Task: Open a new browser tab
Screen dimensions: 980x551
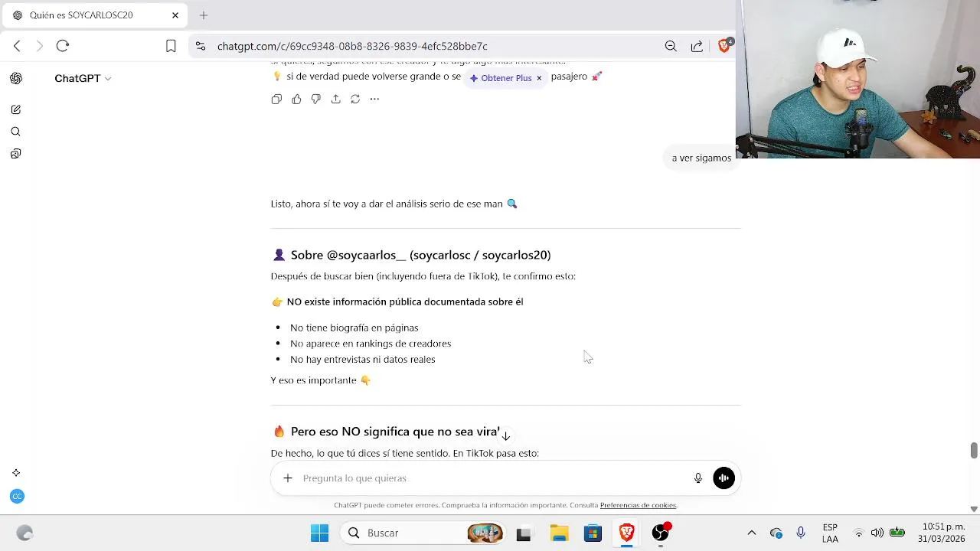Action: click(204, 15)
